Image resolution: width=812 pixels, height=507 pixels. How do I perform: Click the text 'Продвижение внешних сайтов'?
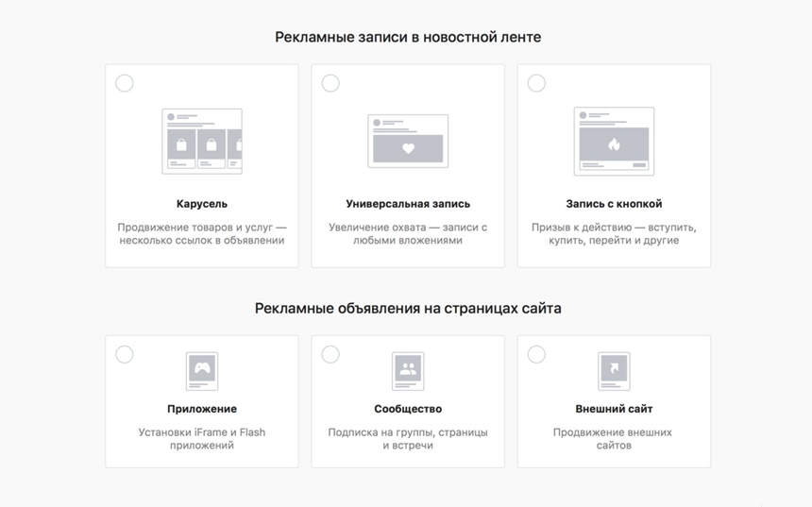613,439
